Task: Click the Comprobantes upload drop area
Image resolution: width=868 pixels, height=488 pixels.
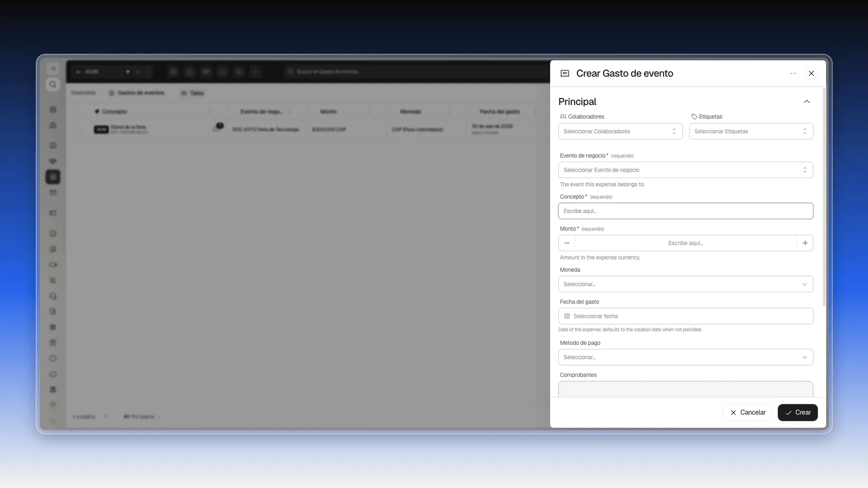Action: 686,389
